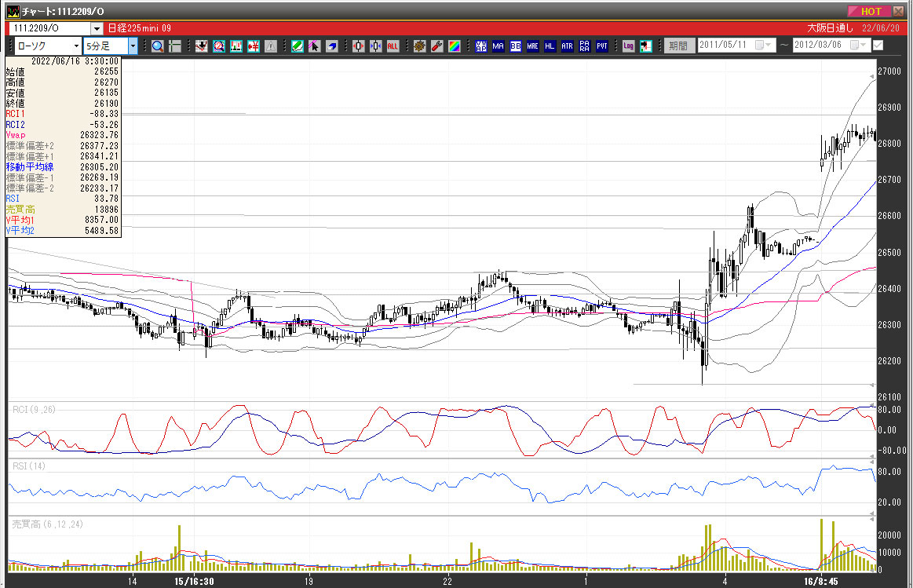Toggle the MA moving average indicator
Image resolution: width=913 pixels, height=588 pixels.
click(x=498, y=46)
